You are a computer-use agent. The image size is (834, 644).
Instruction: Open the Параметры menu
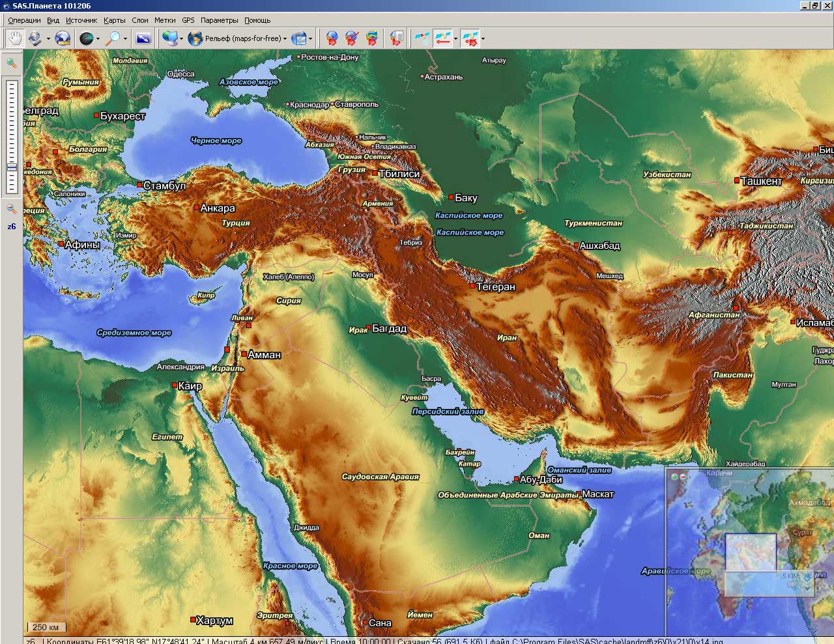point(219,20)
